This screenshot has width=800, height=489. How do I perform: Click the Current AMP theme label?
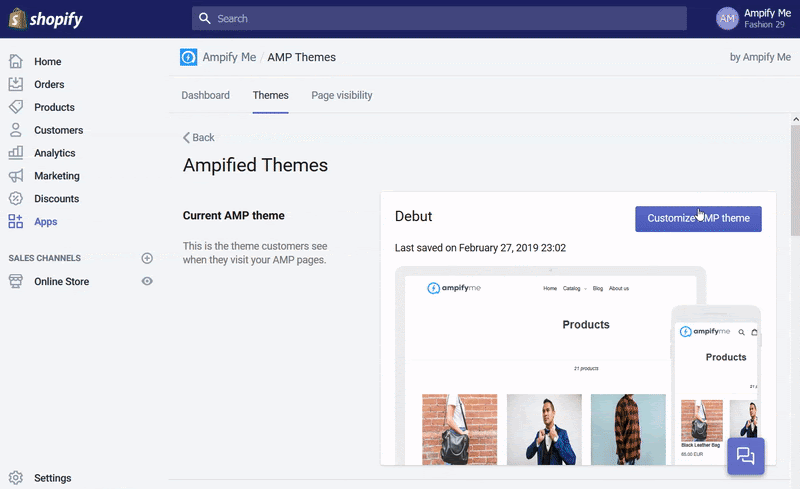234,215
